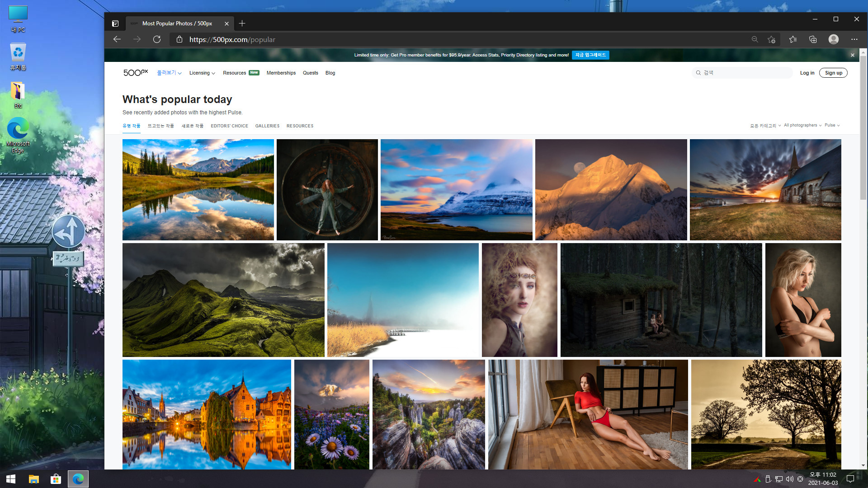Dismiss the promo banner with X

853,55
